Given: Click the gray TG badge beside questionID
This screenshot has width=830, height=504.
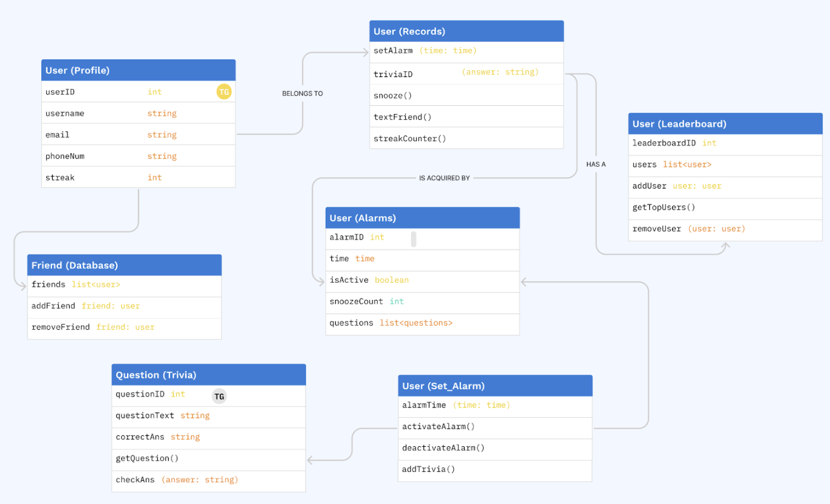Looking at the screenshot, I should [x=219, y=395].
